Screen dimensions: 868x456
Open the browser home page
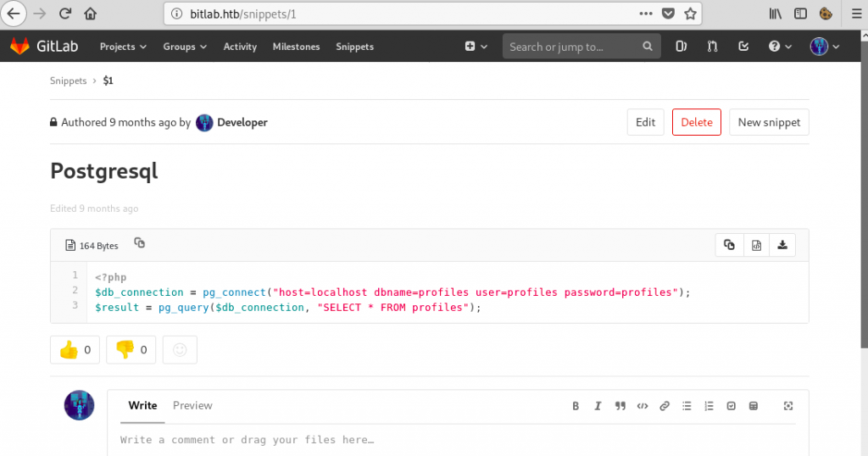coord(90,14)
